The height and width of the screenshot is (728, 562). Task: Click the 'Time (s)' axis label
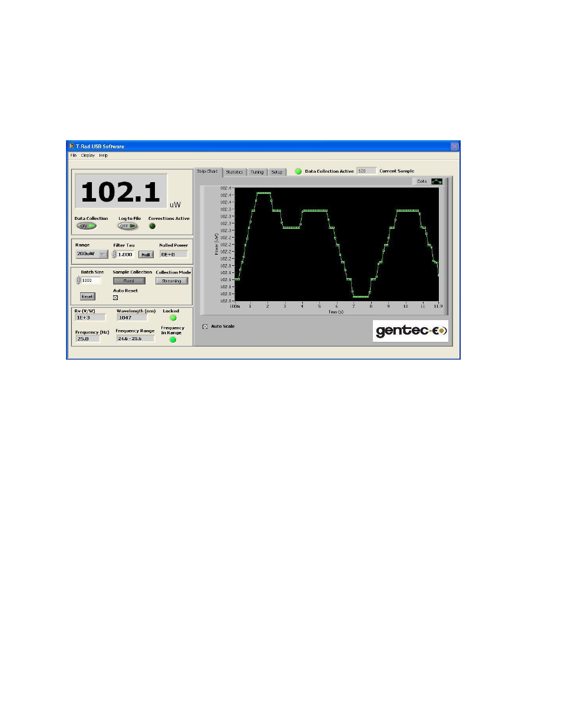point(336,312)
